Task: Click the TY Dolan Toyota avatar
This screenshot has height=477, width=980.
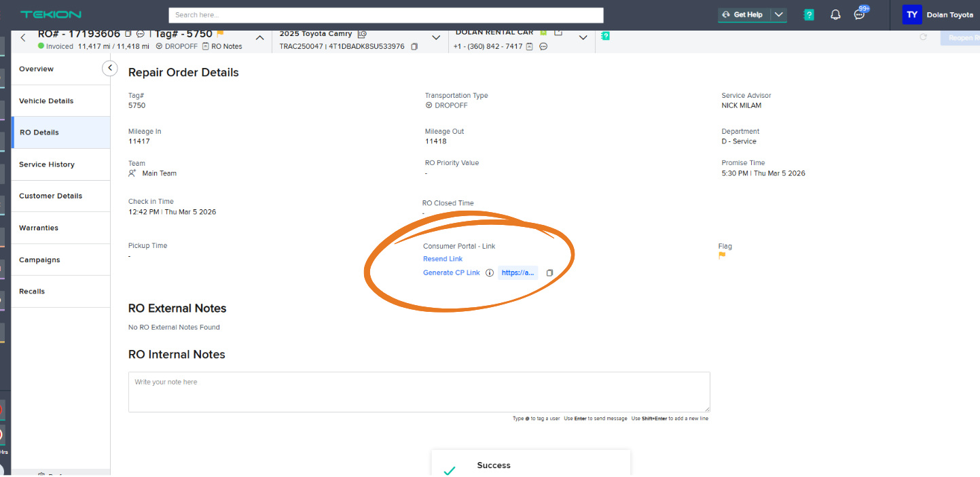Action: (x=912, y=14)
